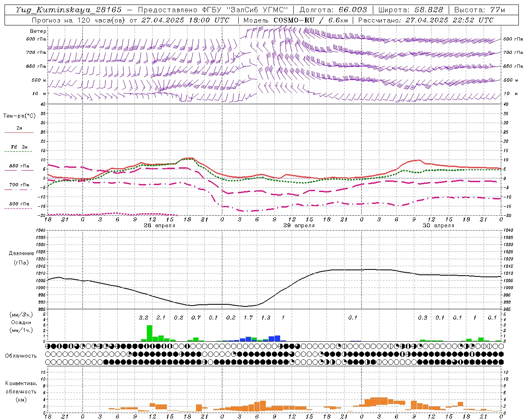Click the 1.3 precipitation total
This screenshot has width=525, height=420.
coord(266,318)
